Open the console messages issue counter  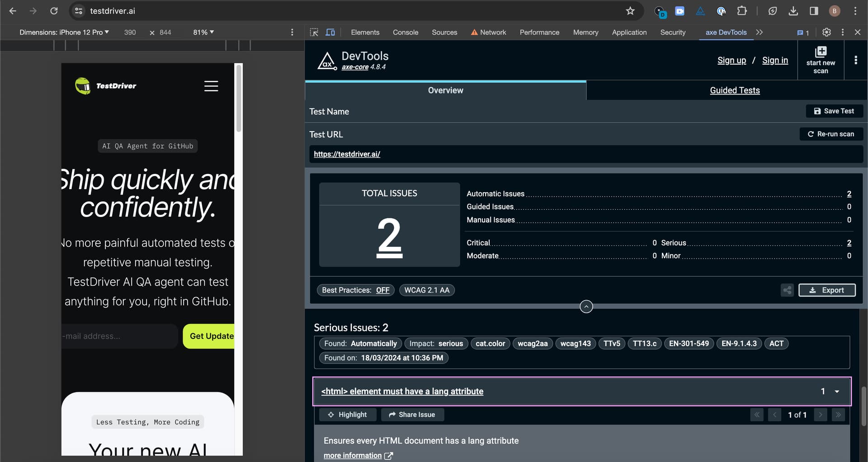coord(803,33)
